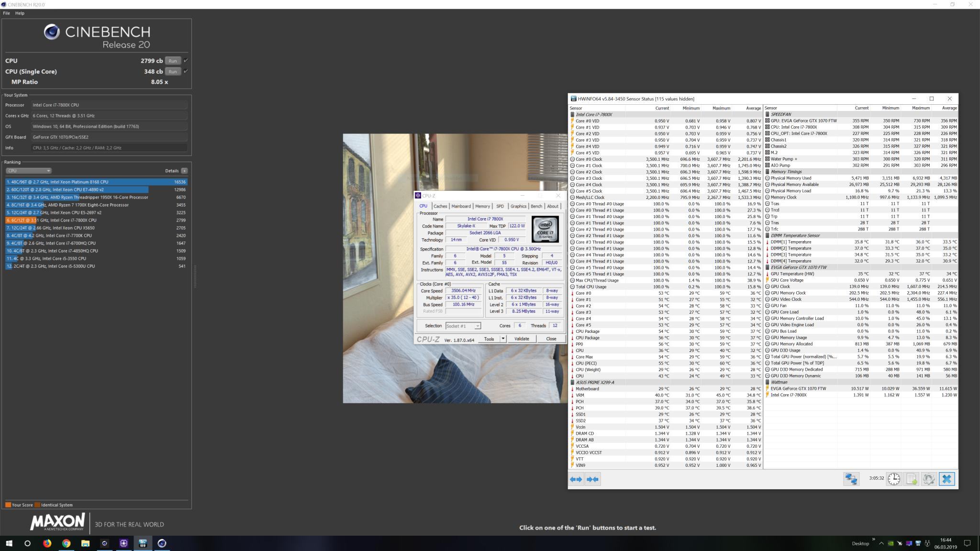Viewport: 980px width, 551px height.
Task: Click the Intel Core i7 logo in CPU-Z
Action: click(x=545, y=230)
